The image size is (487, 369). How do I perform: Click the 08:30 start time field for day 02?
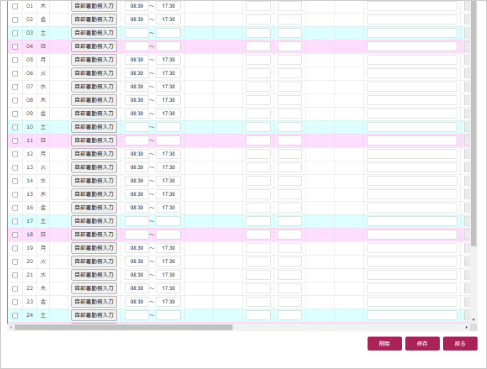[x=137, y=19]
